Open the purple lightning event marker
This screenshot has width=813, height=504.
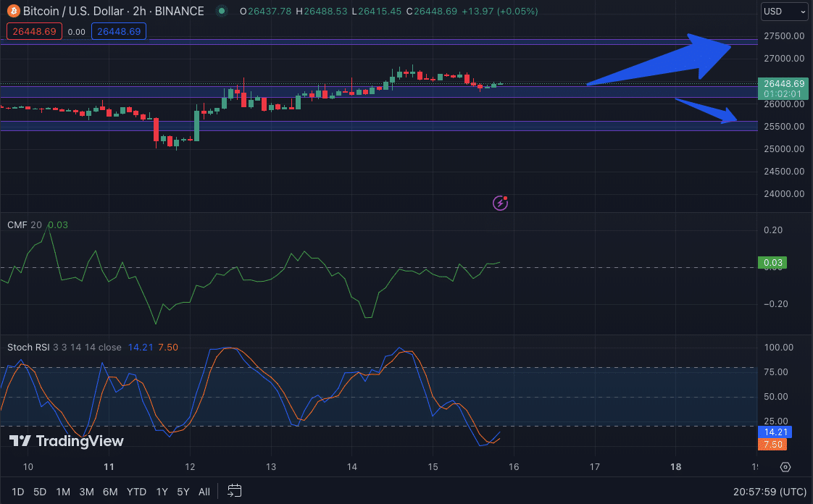tap(501, 203)
